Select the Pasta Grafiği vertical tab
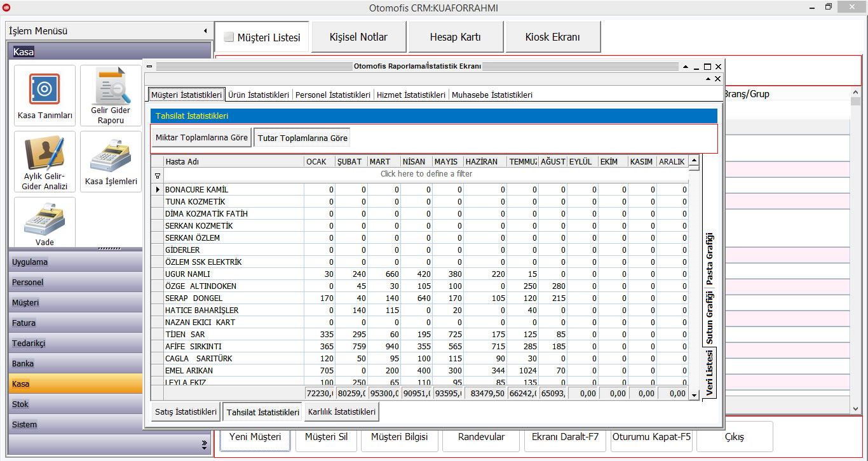 [710, 258]
